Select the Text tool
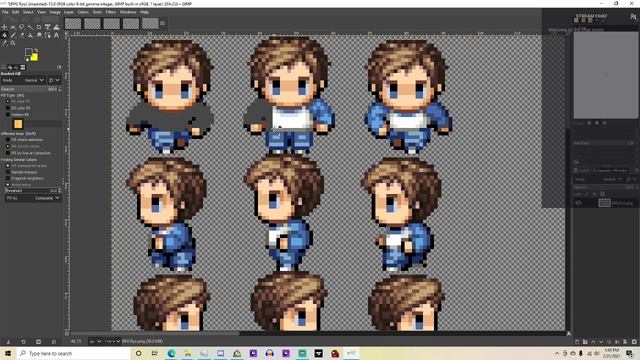The image size is (640, 360). (x=56, y=35)
